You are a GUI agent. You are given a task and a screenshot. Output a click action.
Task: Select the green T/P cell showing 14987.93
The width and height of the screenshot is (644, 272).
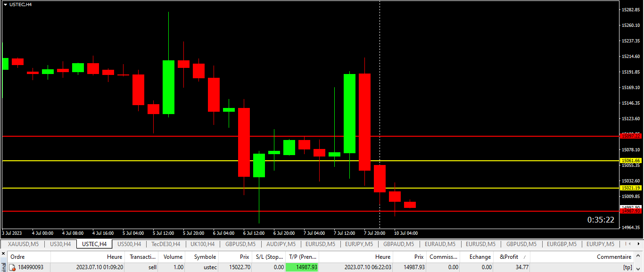[302, 267]
